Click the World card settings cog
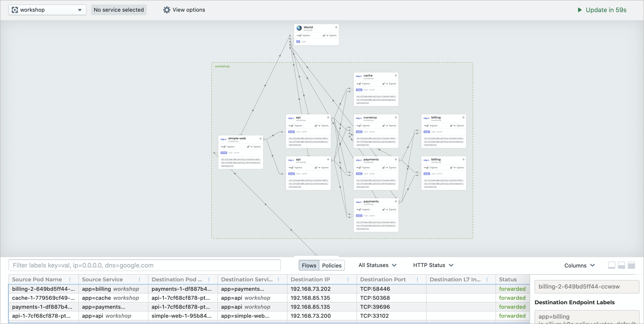 (x=336, y=27)
